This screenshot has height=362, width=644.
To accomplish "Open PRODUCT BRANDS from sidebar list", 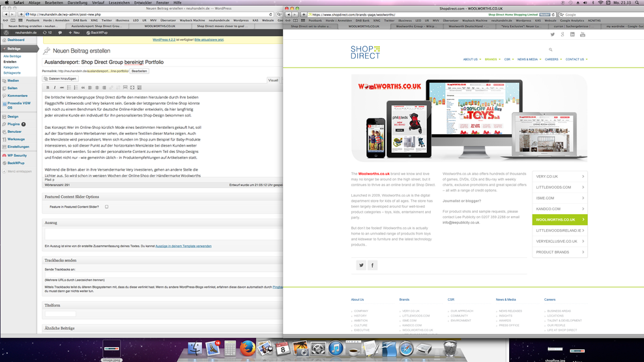I will (x=560, y=252).
